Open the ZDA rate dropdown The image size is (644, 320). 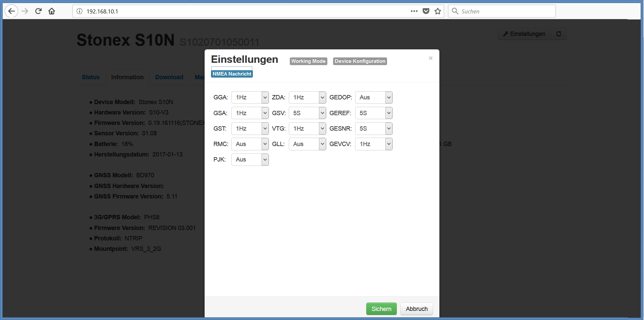[x=307, y=97]
